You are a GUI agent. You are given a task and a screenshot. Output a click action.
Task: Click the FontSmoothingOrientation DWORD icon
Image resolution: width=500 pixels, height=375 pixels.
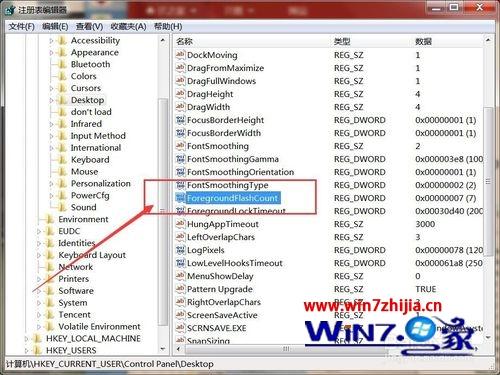pos(180,172)
